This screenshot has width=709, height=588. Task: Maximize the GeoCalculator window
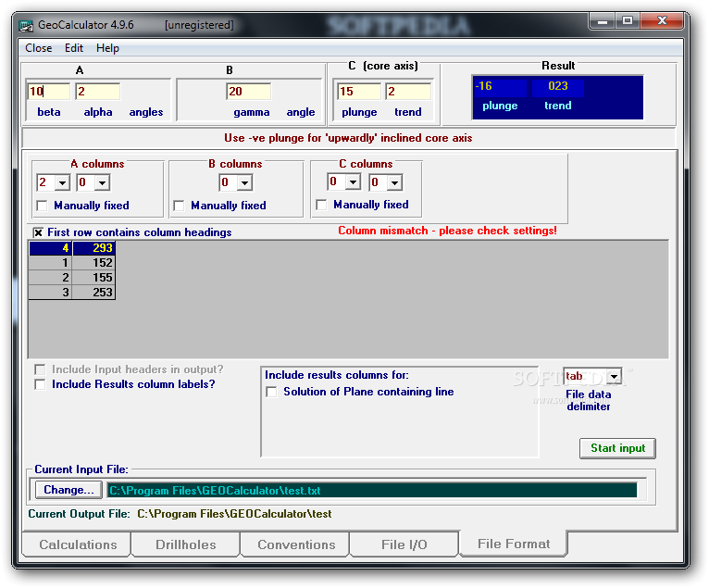point(628,21)
